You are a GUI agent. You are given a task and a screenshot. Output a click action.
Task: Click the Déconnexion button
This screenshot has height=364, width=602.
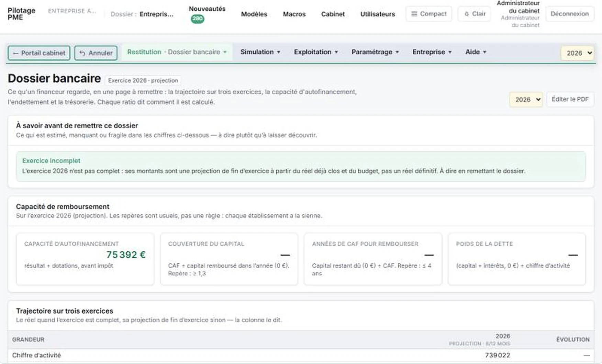click(x=569, y=14)
